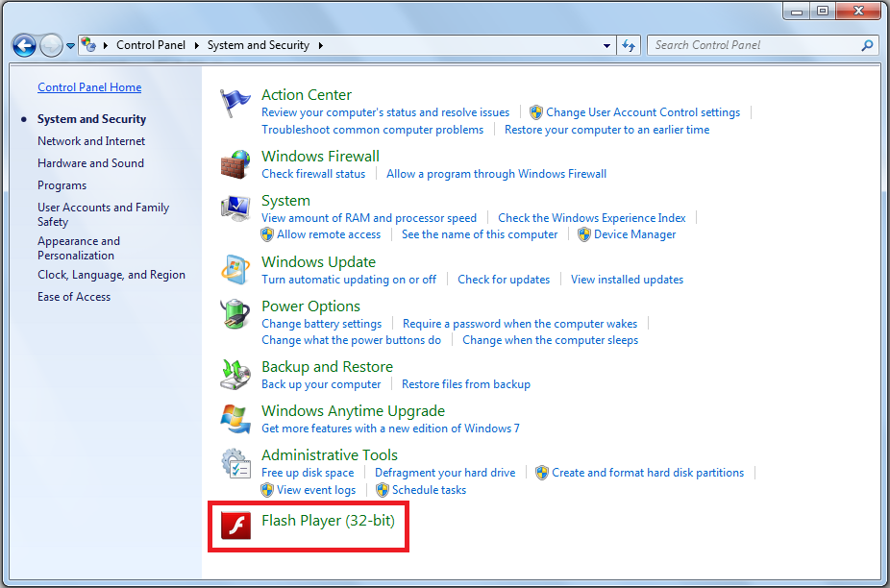This screenshot has width=890, height=588.
Task: Select Hardware and Sound in sidebar
Action: pyautogui.click(x=90, y=163)
